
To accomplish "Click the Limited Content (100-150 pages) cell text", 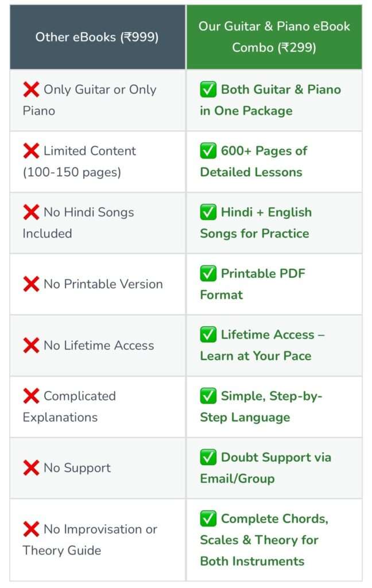I will (x=80, y=161).
